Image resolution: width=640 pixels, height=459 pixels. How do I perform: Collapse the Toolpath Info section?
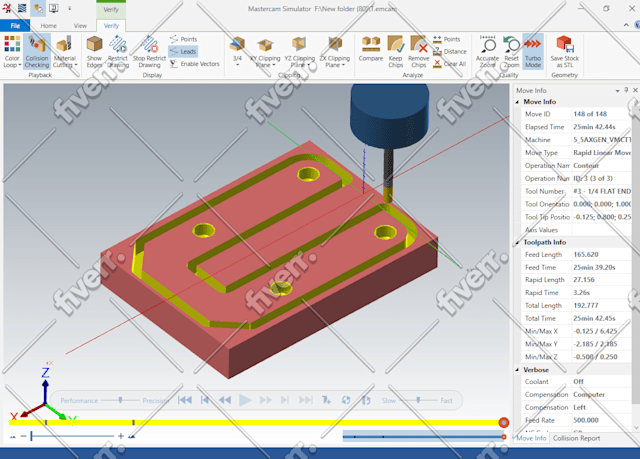tap(517, 242)
